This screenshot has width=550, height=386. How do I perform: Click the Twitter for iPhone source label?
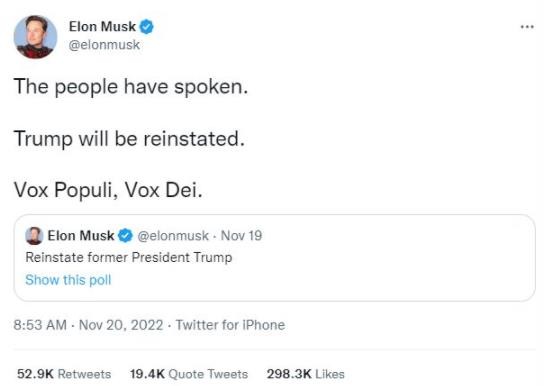(230, 325)
